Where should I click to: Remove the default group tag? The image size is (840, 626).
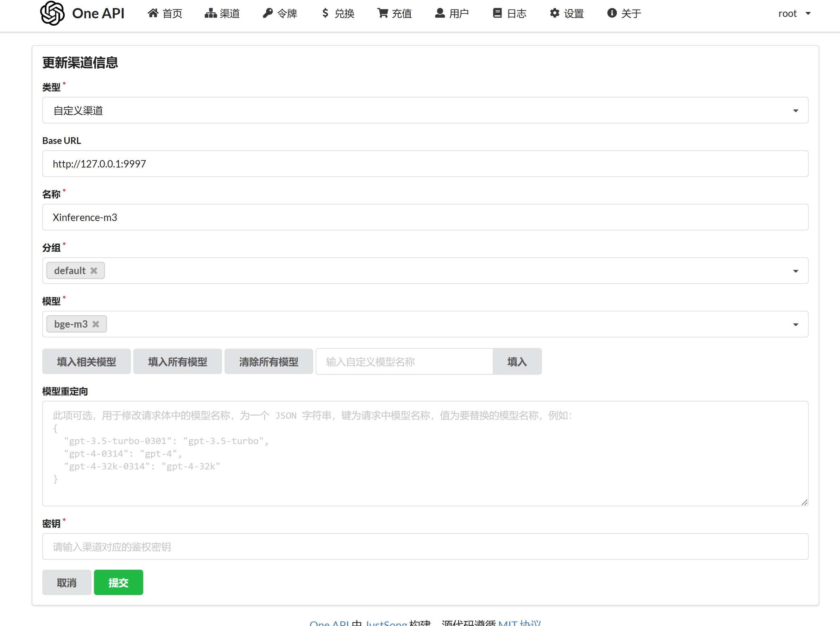click(94, 271)
